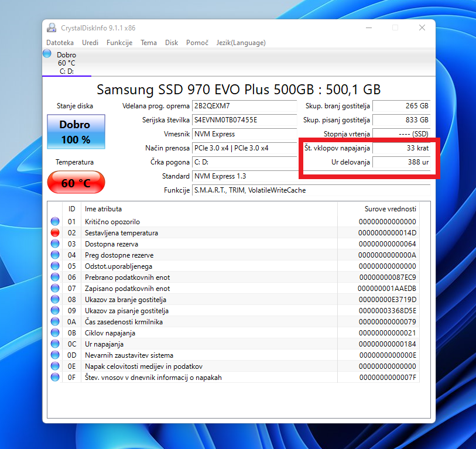
Task: Click the status icon for Zapisano podatkovnih enot
Action: (x=55, y=288)
